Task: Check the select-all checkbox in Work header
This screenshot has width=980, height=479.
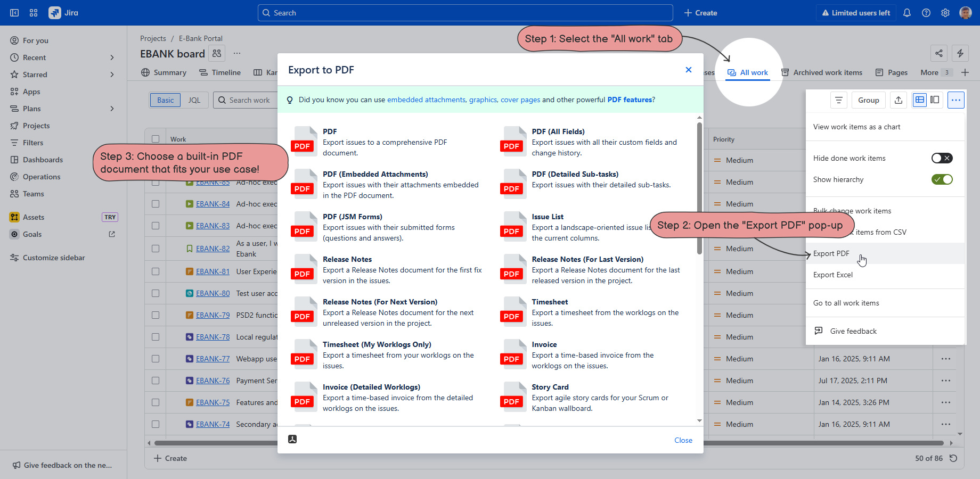Action: 156,139
